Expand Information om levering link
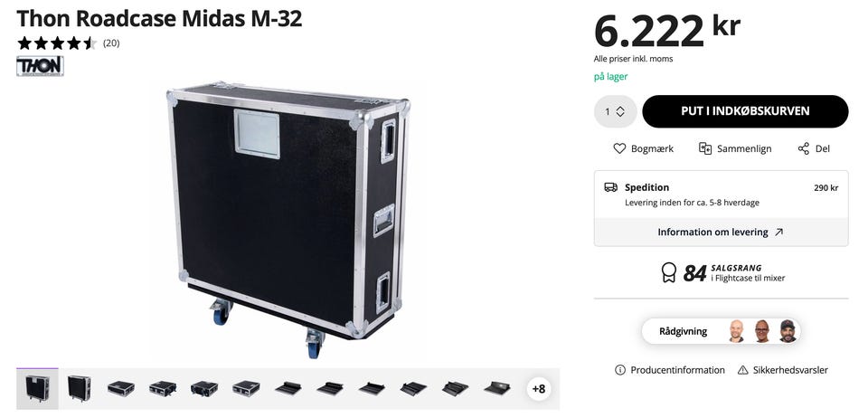The image size is (868, 418). coord(721,233)
